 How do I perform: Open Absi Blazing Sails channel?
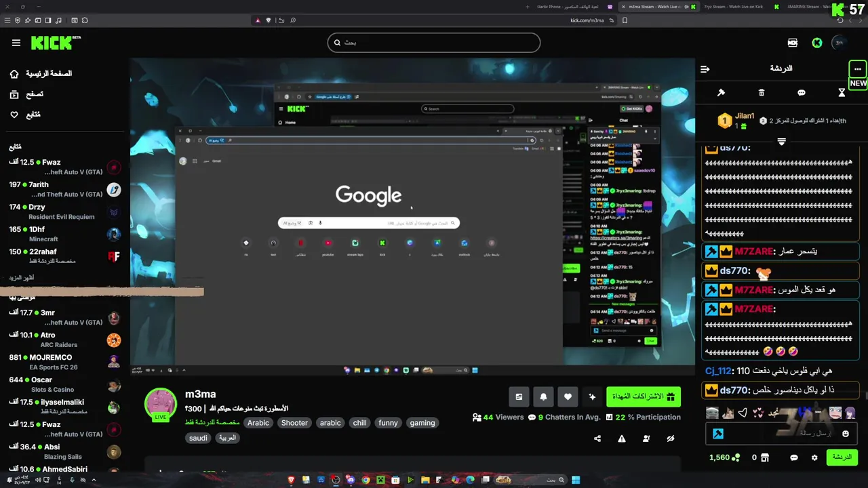[65, 452]
